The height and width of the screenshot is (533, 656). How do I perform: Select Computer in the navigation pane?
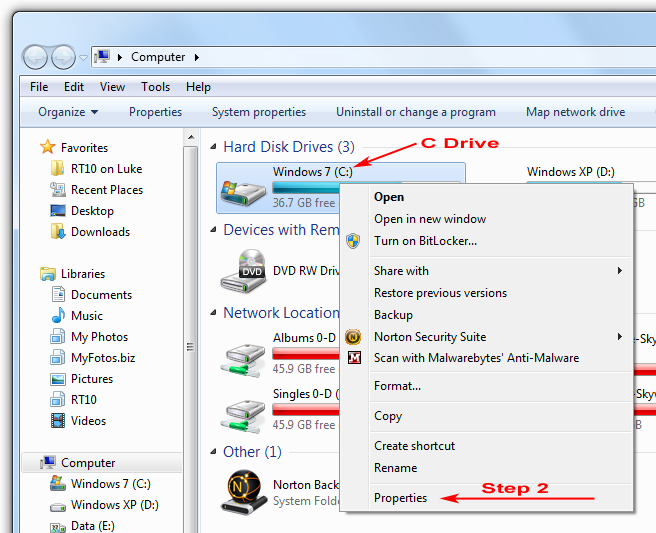point(102,462)
